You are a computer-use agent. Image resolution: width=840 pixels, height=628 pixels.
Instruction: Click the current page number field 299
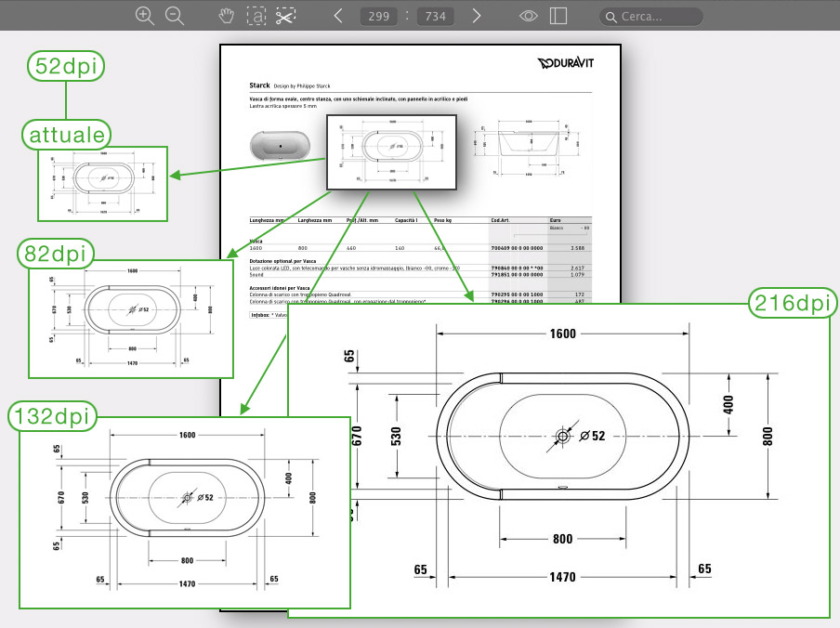[378, 16]
